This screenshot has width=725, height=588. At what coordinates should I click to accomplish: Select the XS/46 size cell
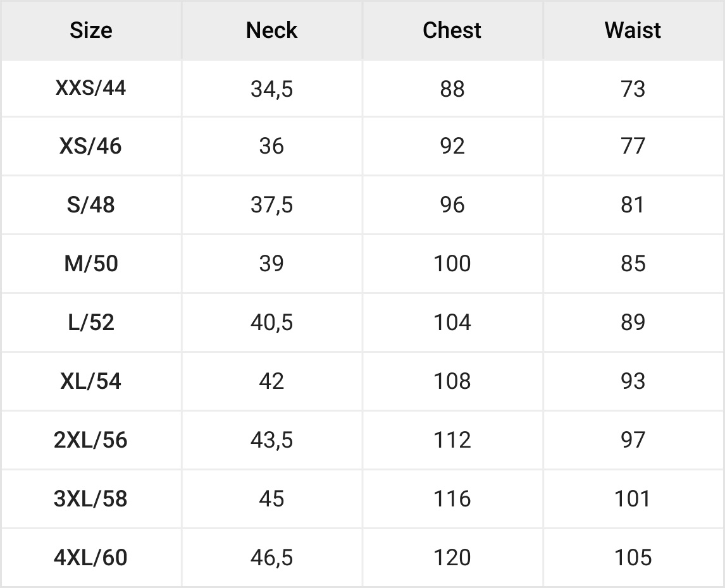click(x=91, y=147)
